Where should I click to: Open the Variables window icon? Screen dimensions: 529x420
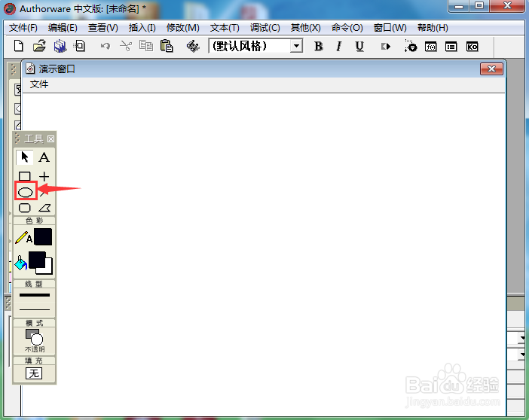[x=451, y=47]
